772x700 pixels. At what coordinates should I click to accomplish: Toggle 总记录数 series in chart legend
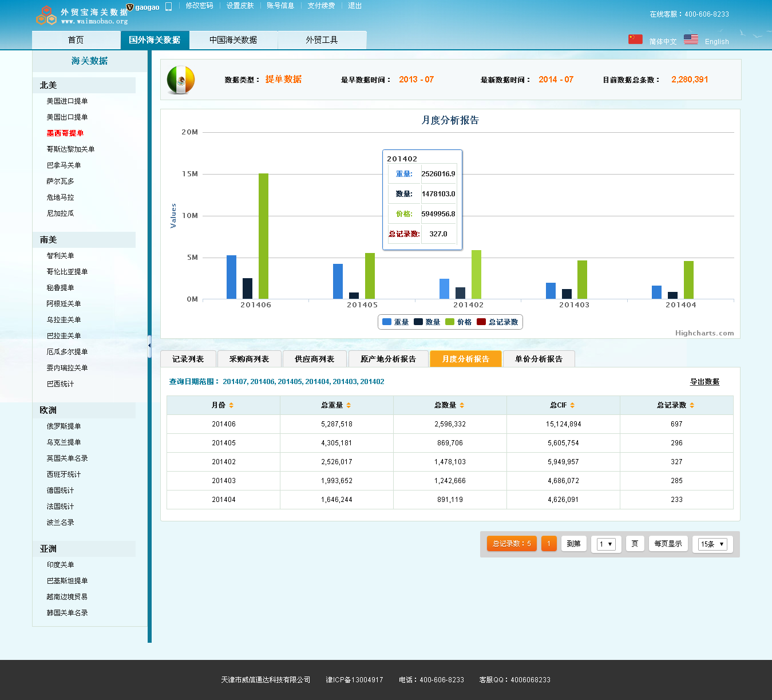(x=497, y=322)
